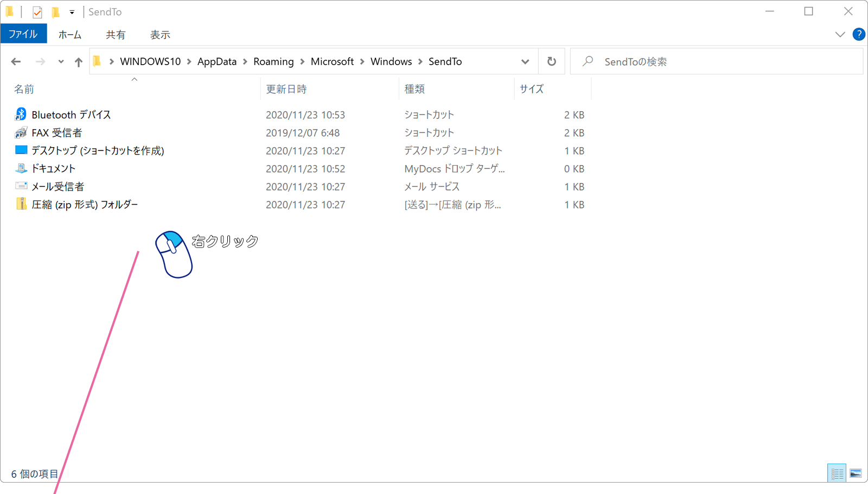Select the zip compressed folder icon
868x494 pixels.
(21, 204)
